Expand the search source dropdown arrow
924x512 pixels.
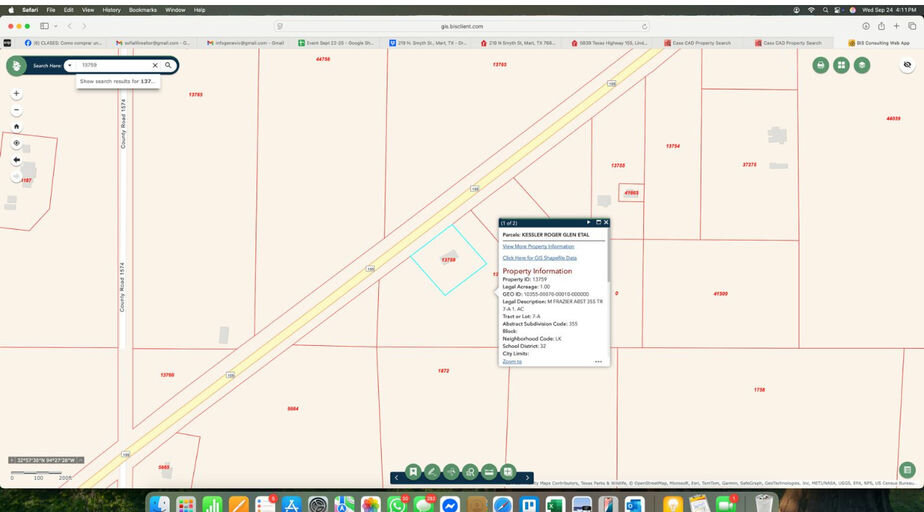coord(69,65)
